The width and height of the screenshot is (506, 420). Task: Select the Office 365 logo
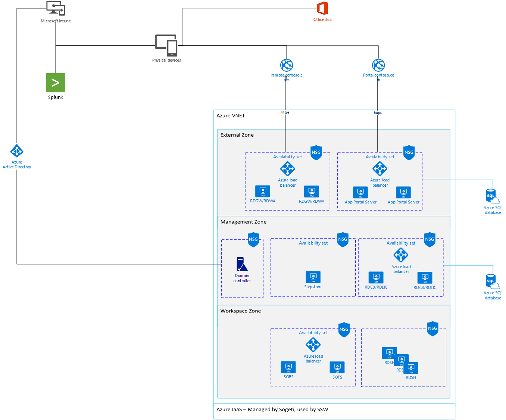pos(322,9)
